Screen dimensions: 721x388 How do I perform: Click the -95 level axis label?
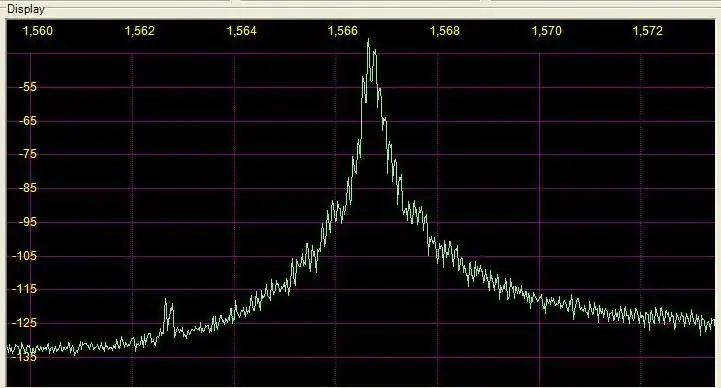pos(28,222)
